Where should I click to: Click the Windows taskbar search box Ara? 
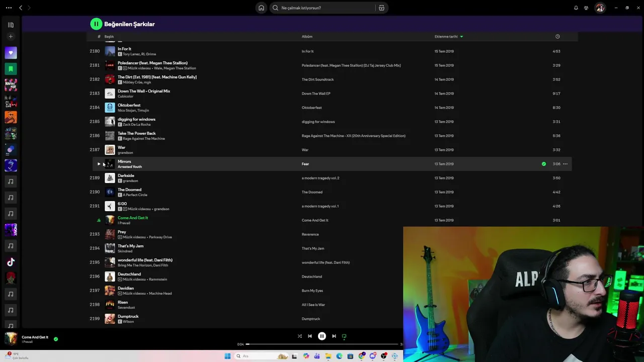(261, 356)
